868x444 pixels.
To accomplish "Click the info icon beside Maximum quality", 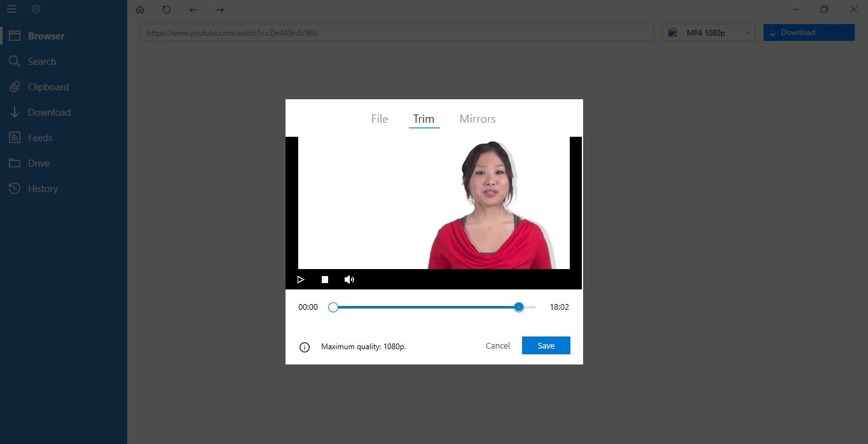I will (x=305, y=347).
